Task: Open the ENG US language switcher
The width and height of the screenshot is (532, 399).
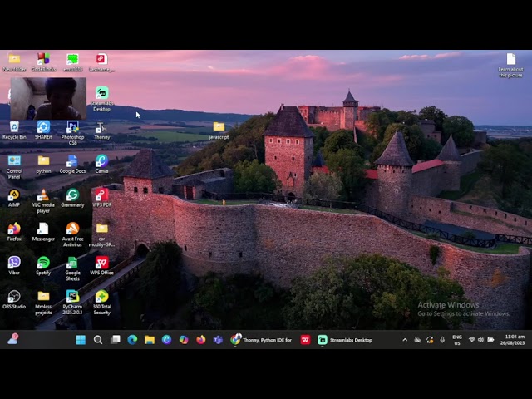Action: point(457,340)
